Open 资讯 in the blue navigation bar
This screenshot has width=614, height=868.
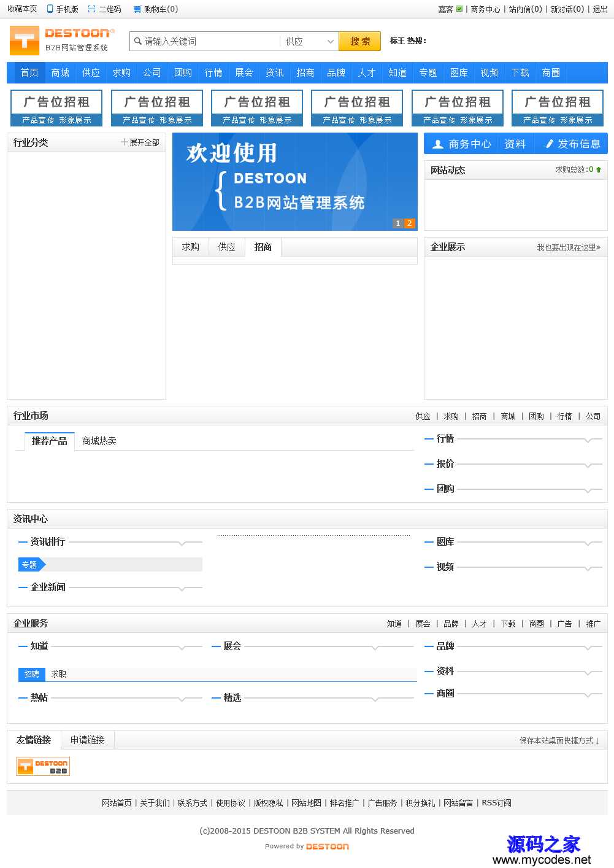point(275,72)
